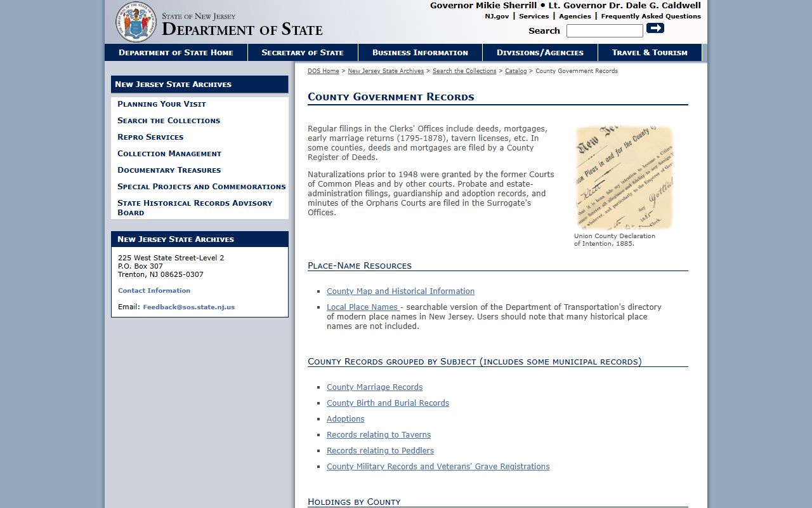
Task: Click Feedback@sos.state.nj.us email link
Action: [x=188, y=307]
